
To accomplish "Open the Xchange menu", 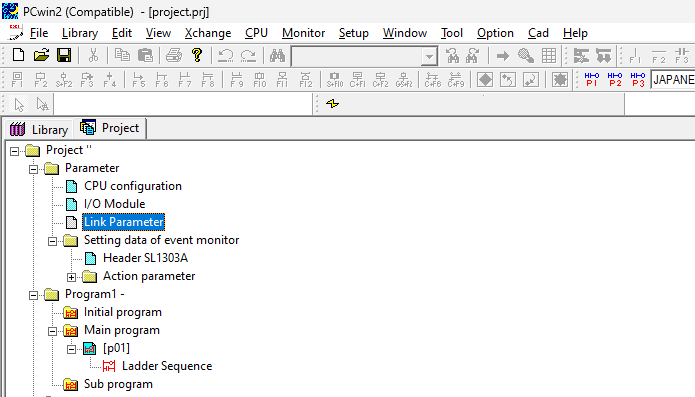I will (208, 33).
